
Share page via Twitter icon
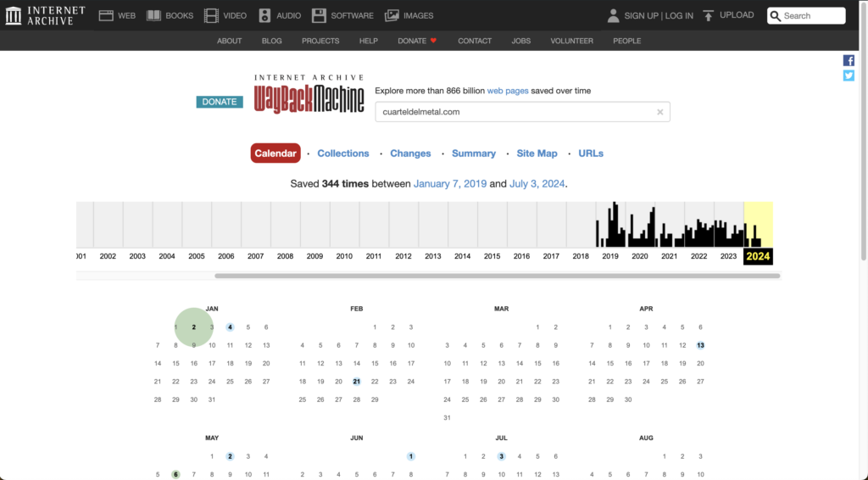(849, 75)
